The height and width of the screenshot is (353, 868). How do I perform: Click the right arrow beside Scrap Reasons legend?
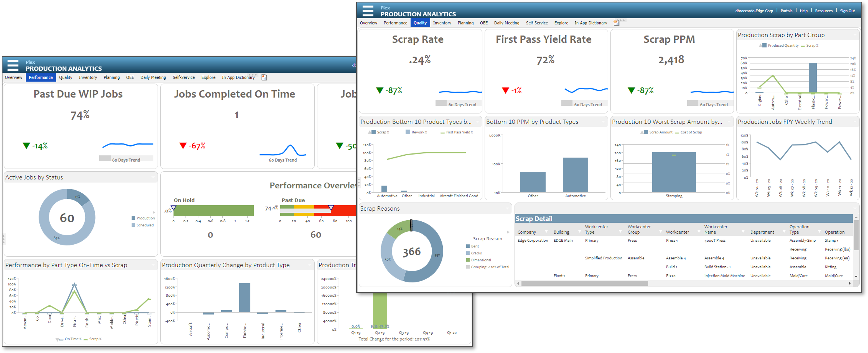[508, 232]
